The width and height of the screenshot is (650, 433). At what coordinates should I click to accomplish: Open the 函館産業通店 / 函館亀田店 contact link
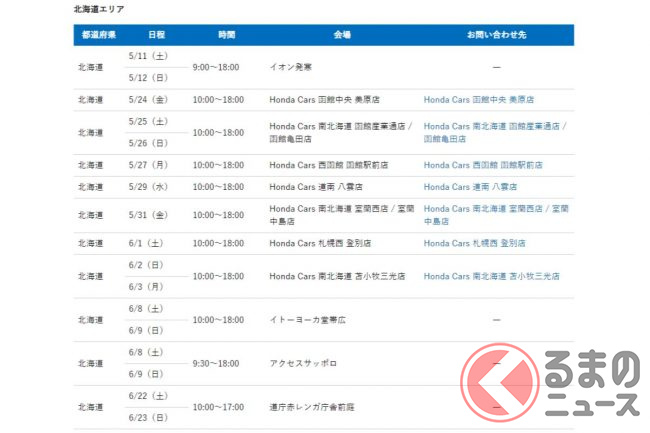(x=494, y=133)
